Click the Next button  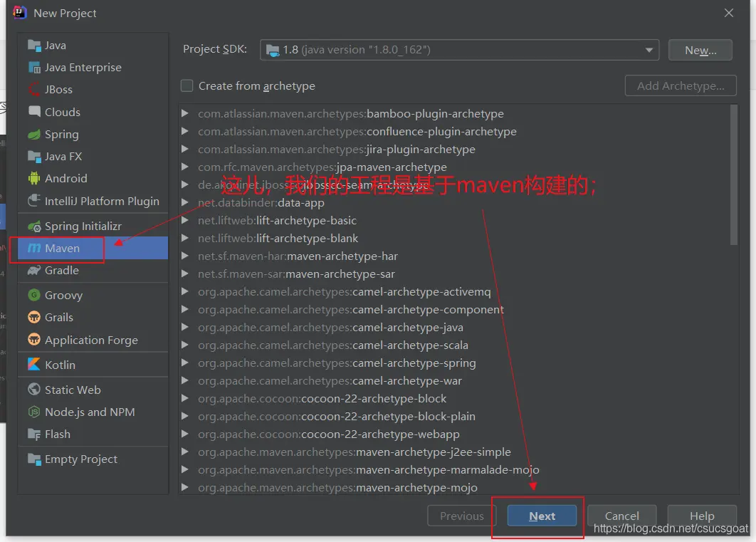542,516
